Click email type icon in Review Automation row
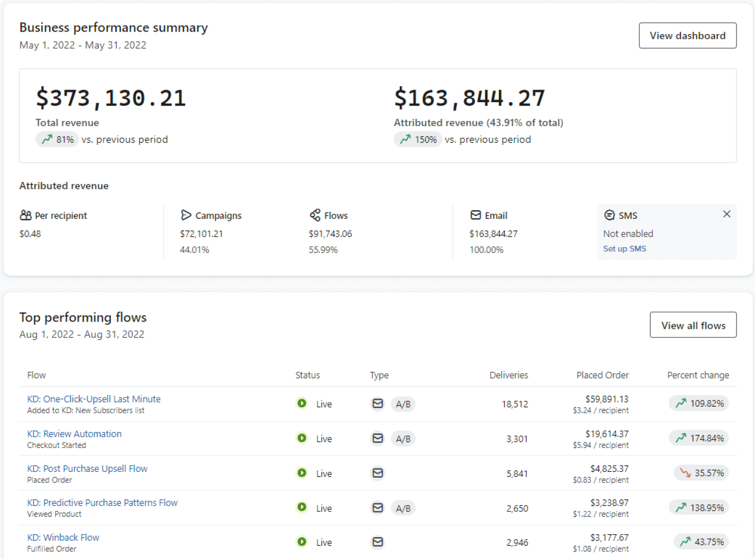Image resolution: width=755 pixels, height=560 pixels. pos(378,438)
